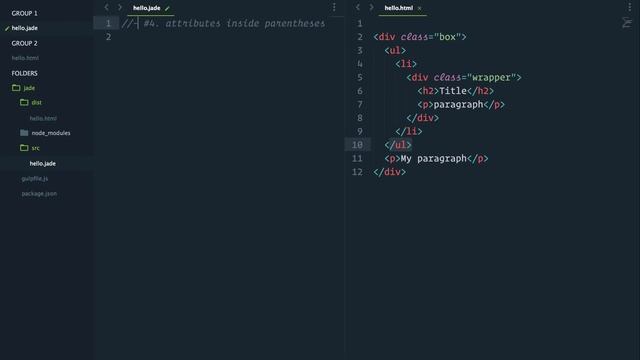The width and height of the screenshot is (640, 360).
Task: Open the left pane's three-dot options menu
Action: pyautogui.click(x=334, y=7)
